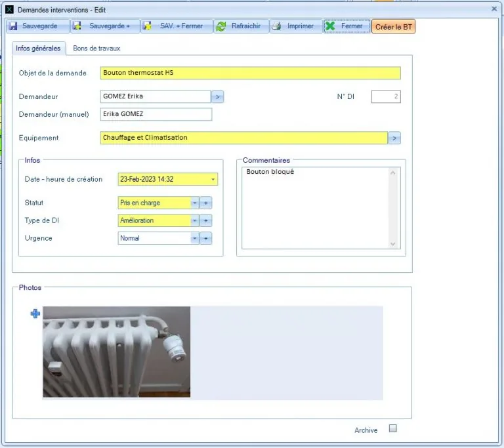Click Commentaires scrollbar up arrow
Image resolution: width=504 pixels, height=448 pixels.
pyautogui.click(x=393, y=173)
